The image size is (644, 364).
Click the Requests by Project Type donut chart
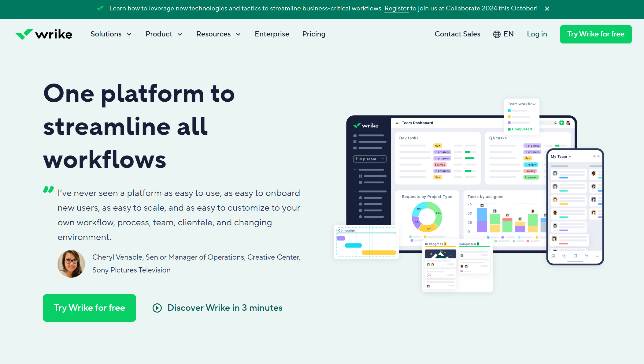coord(427,217)
